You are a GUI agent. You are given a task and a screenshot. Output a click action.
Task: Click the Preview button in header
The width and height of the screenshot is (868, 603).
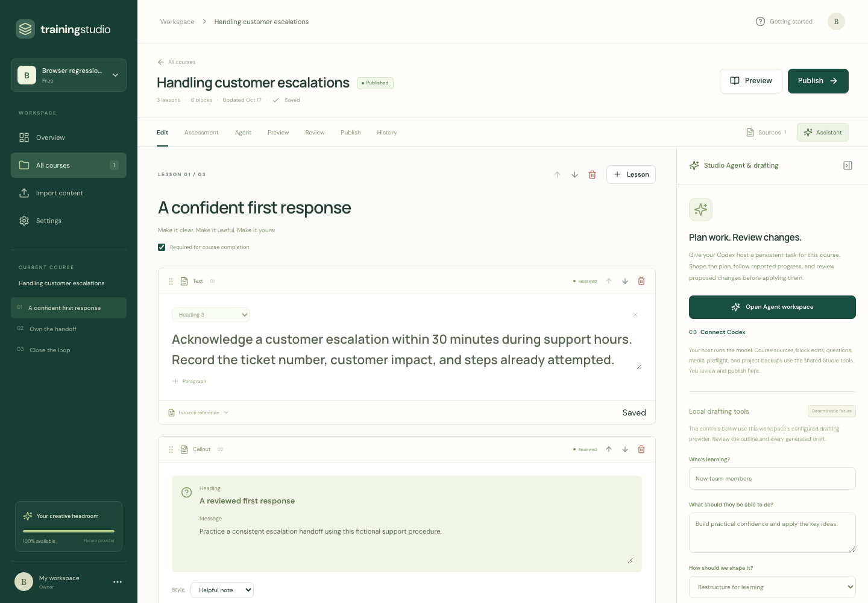tap(751, 81)
